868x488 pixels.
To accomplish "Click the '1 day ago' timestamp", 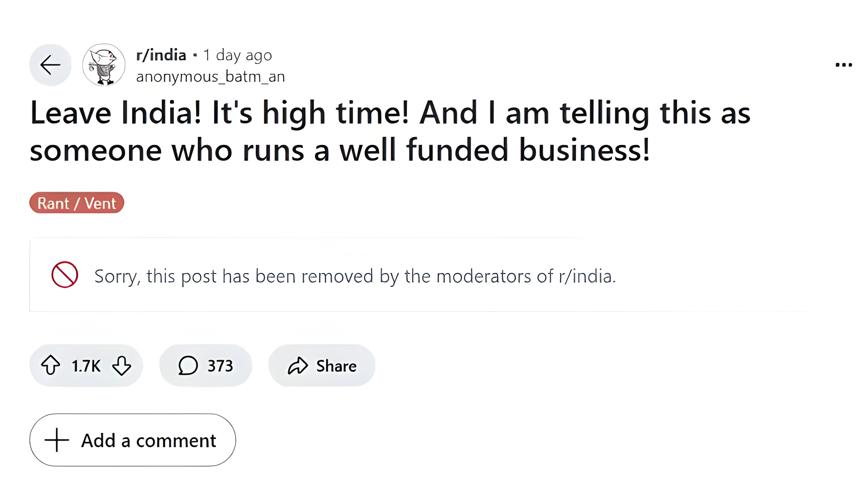I will 238,55.
